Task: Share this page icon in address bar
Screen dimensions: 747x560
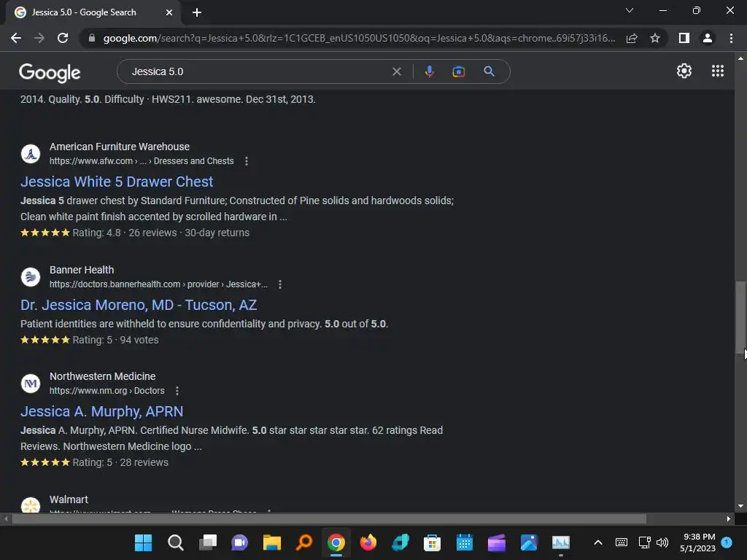Action: tap(632, 38)
